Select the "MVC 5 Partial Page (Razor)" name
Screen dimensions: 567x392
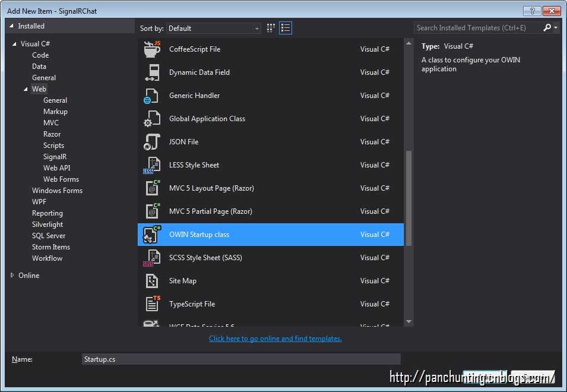(x=210, y=211)
